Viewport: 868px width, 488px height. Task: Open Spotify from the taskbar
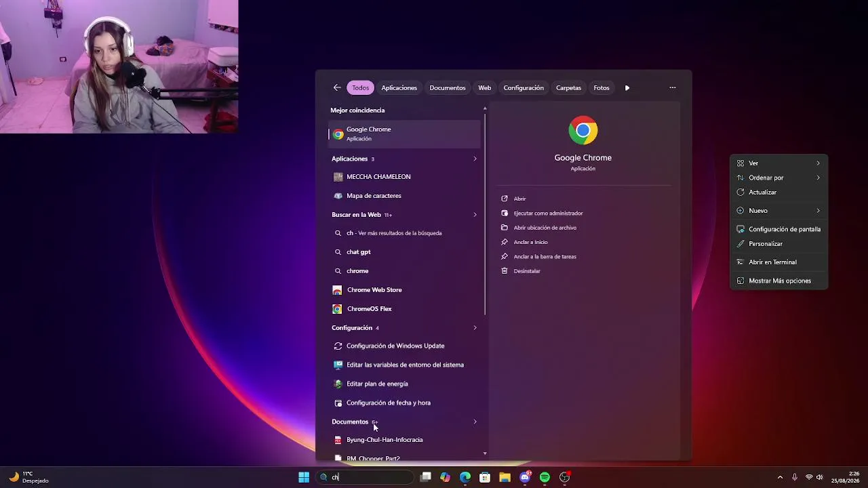coord(545,477)
